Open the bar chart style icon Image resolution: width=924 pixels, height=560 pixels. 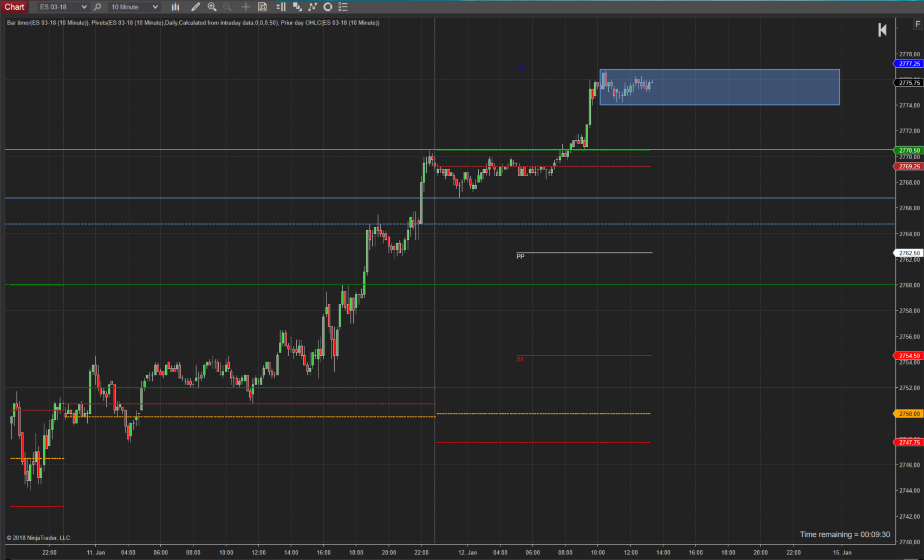[175, 7]
